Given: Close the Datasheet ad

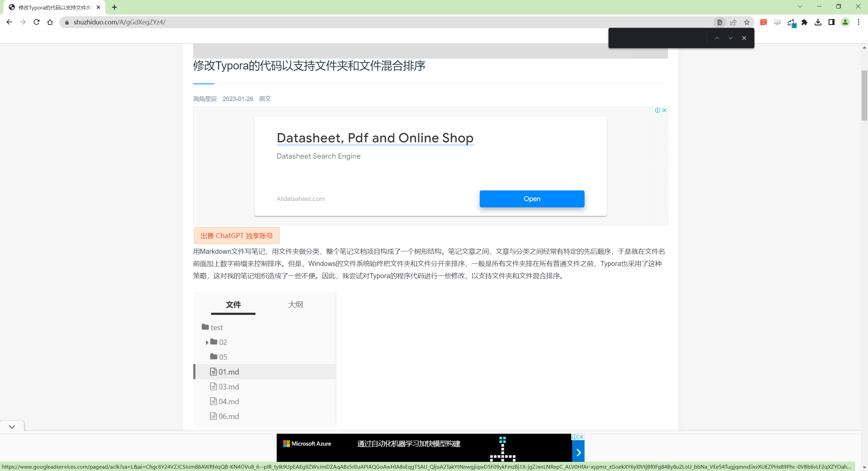Looking at the screenshot, I should [664, 110].
